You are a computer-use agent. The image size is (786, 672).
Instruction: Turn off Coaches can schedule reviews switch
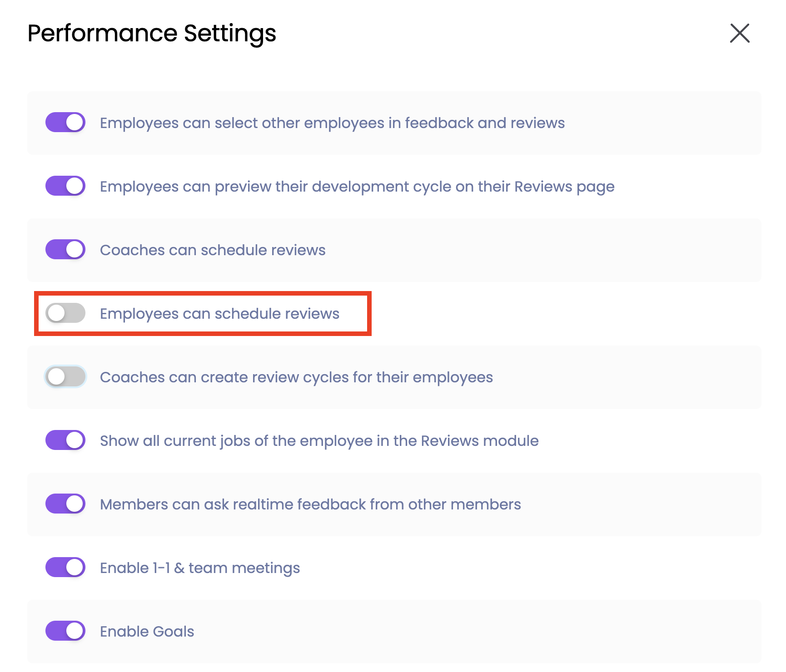[65, 250]
